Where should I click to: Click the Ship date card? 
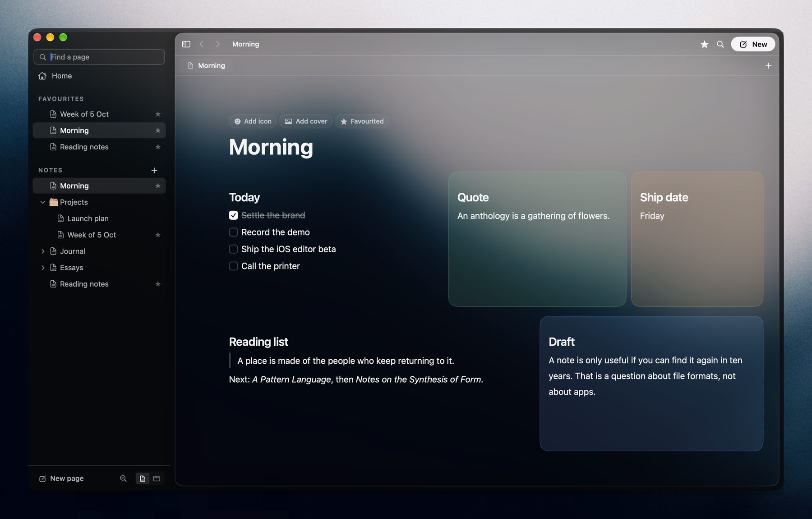697,239
